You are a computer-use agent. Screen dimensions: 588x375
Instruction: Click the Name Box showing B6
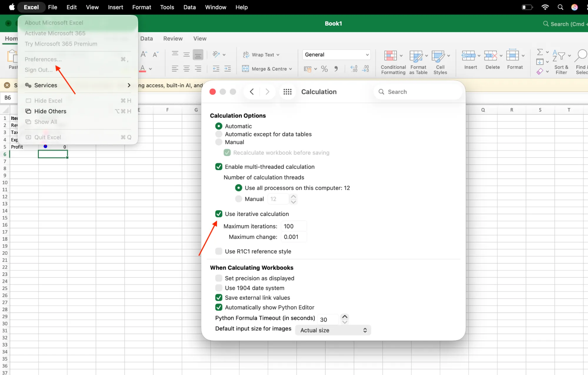coord(8,98)
